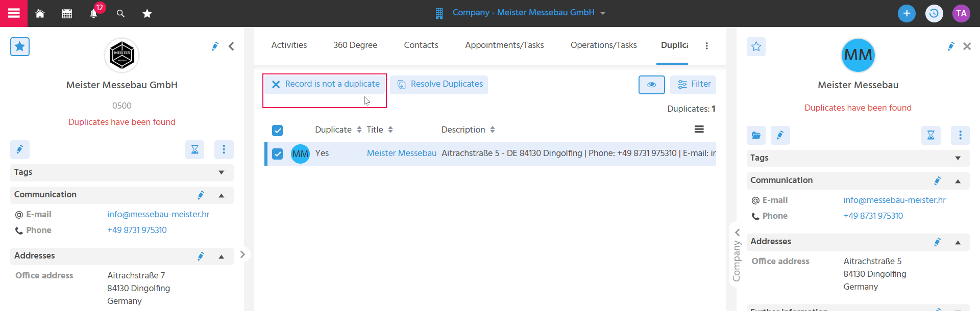980x311 pixels.
Task: Toggle the select-all duplicates checkbox
Action: point(278,131)
